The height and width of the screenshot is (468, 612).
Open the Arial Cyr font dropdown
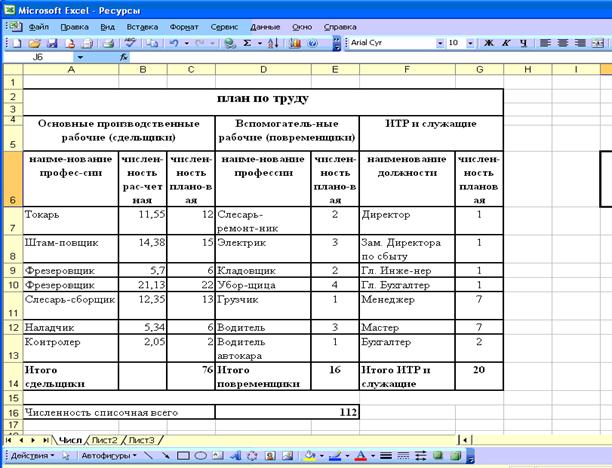tap(440, 43)
